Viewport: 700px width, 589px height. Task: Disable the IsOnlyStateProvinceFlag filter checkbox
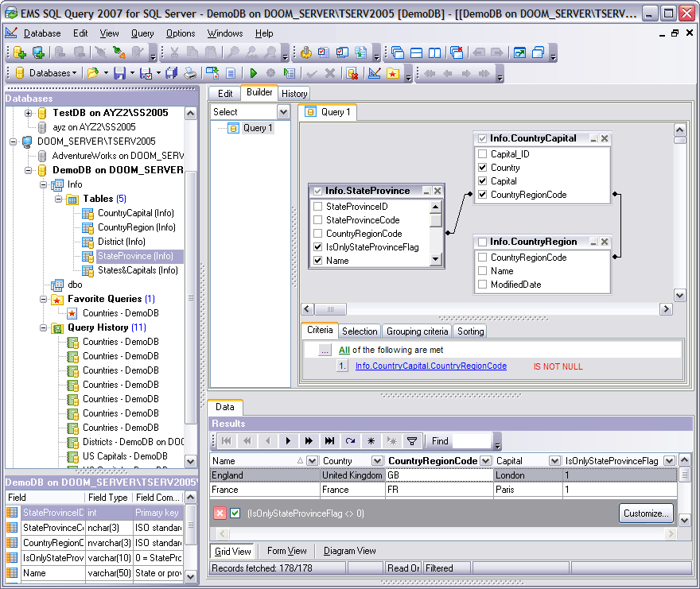[x=235, y=513]
